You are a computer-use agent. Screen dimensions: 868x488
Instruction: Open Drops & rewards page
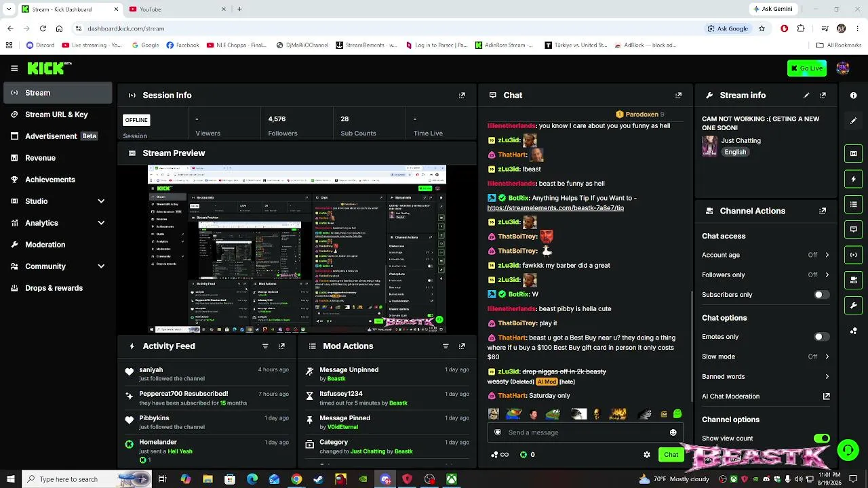point(58,288)
